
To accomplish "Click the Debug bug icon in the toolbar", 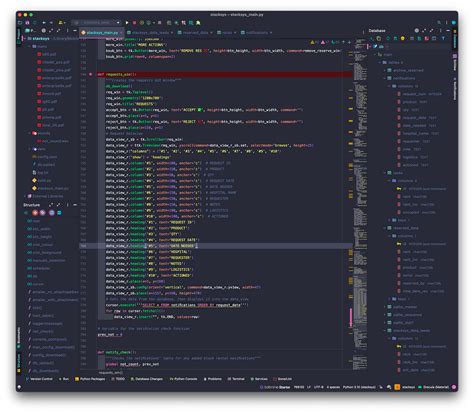I will (x=142, y=23).
